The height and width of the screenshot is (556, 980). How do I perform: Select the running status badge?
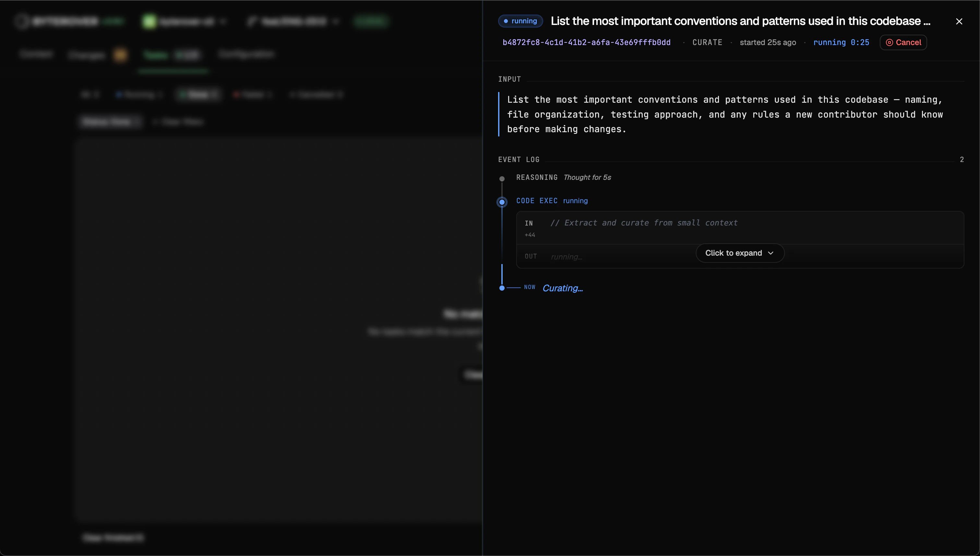tap(520, 21)
